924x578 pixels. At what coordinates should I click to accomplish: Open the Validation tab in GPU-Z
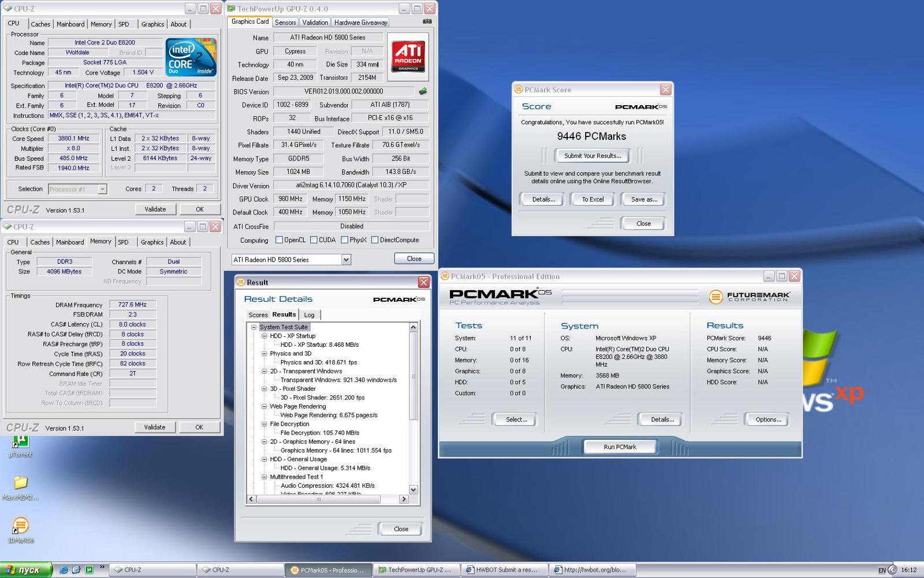tap(315, 23)
